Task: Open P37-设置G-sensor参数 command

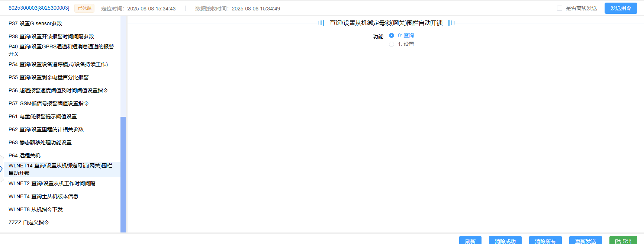Action: point(35,23)
